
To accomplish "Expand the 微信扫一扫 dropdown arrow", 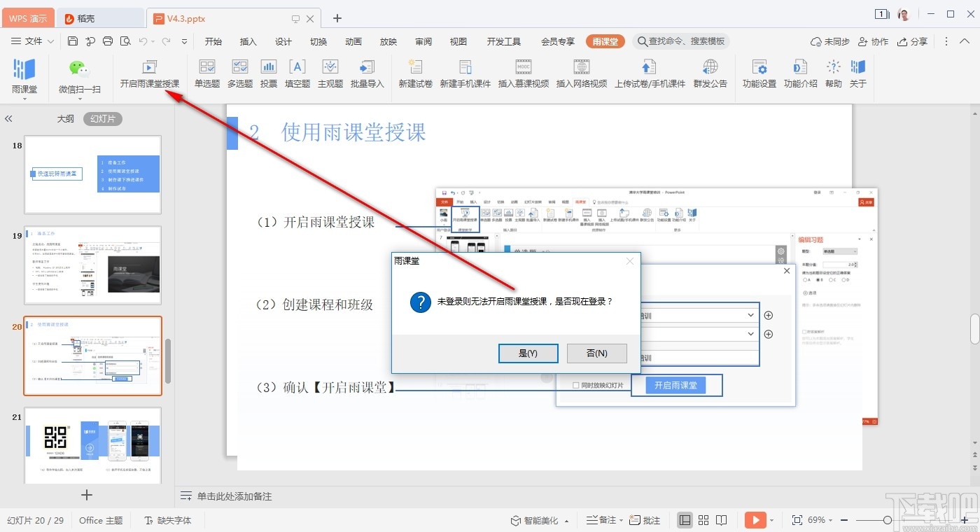I will [x=80, y=99].
